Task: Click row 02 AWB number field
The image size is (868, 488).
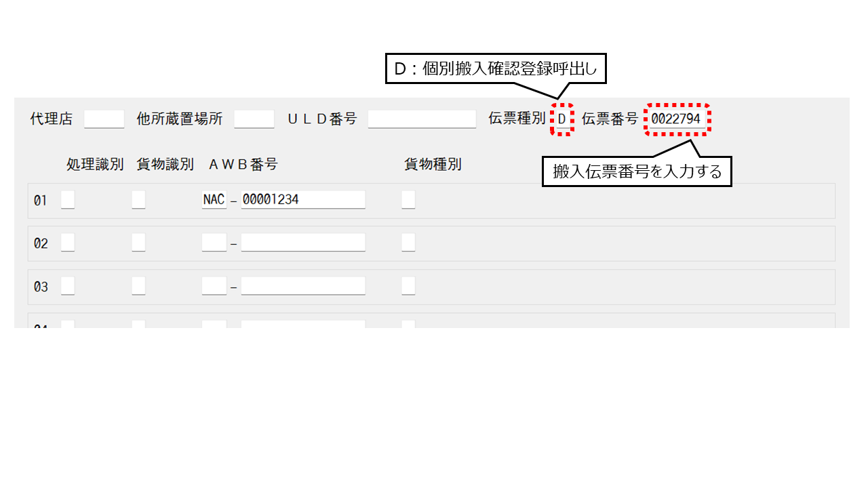Action: pyautogui.click(x=303, y=243)
